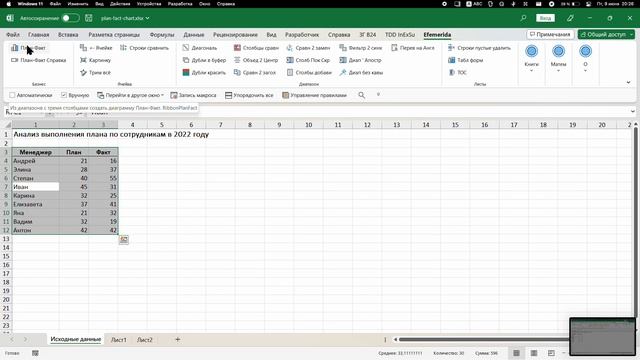
Task: Click Запись макроса in quick toolbar
Action: point(193,95)
